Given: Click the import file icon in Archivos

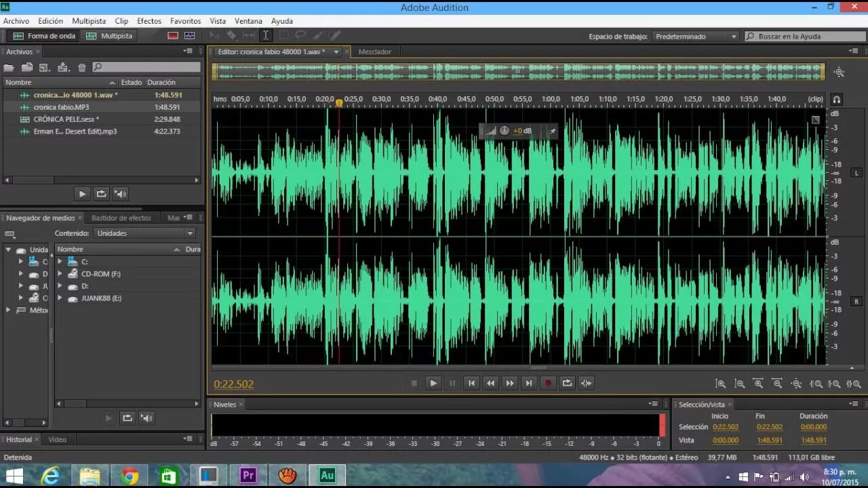Looking at the screenshot, I should [x=27, y=67].
